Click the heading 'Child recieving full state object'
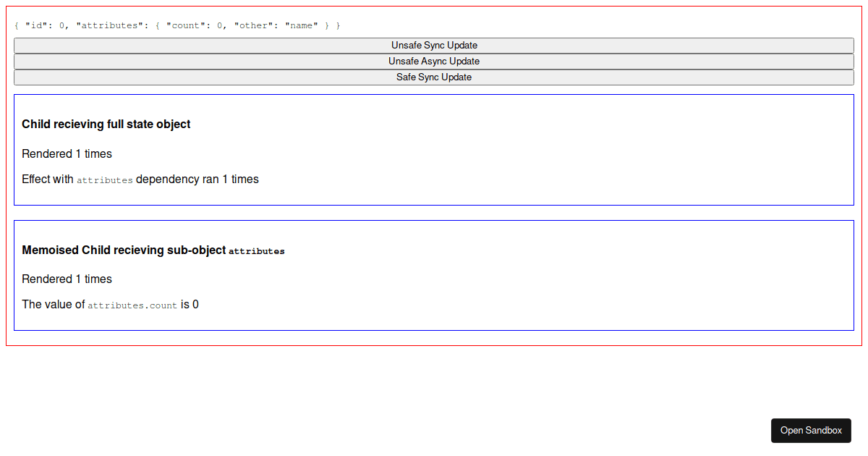 coord(106,124)
